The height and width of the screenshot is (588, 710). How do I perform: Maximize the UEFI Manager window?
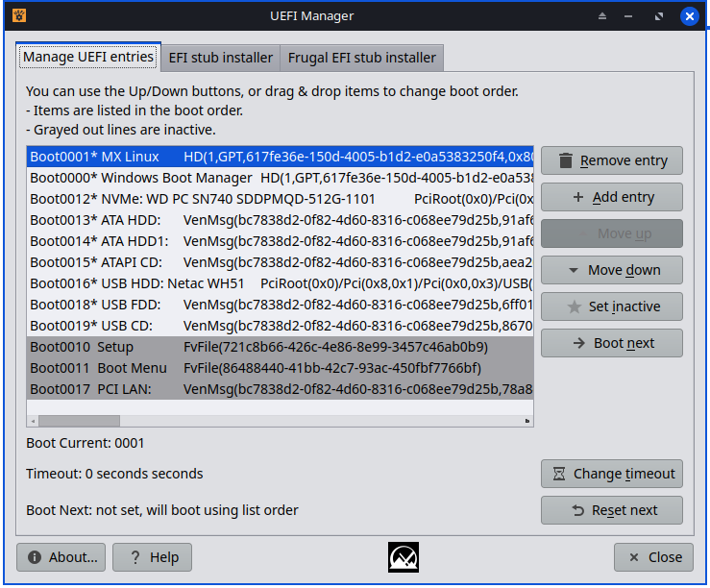(659, 16)
